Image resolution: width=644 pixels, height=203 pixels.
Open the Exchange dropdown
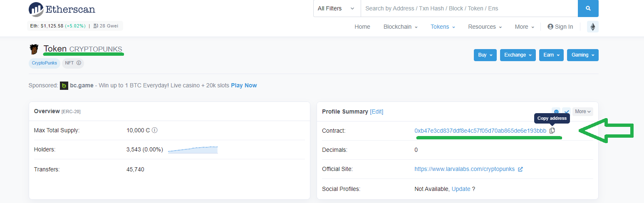[518, 55]
